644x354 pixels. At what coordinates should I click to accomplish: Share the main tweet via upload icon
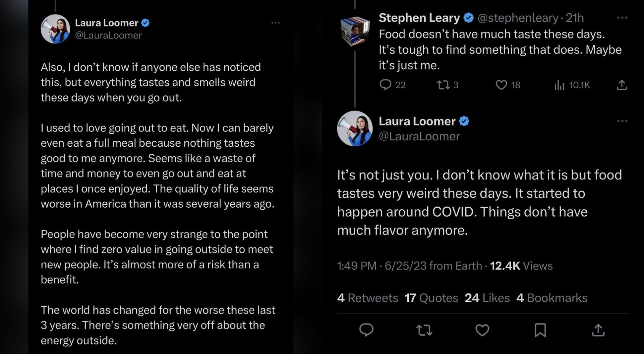[x=598, y=330]
